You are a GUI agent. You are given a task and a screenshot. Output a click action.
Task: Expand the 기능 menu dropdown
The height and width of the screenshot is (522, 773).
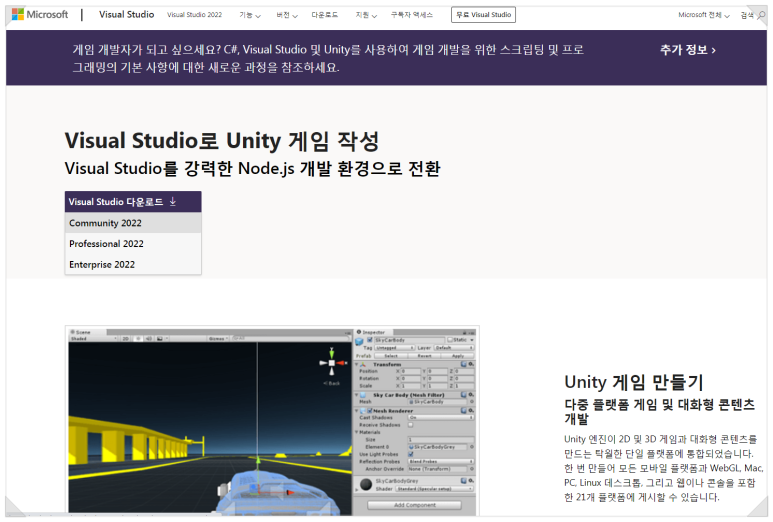(250, 15)
